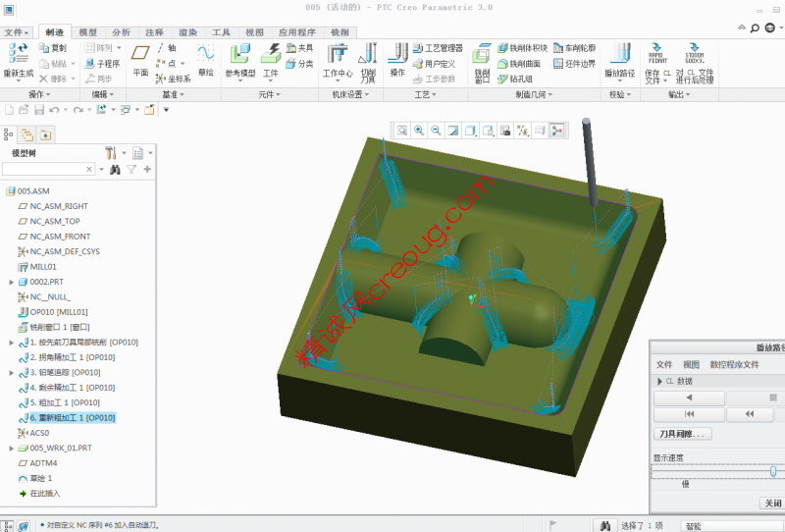Click the refit view icon
Image resolution: width=785 pixels, height=532 pixels.
pyautogui.click(x=402, y=131)
